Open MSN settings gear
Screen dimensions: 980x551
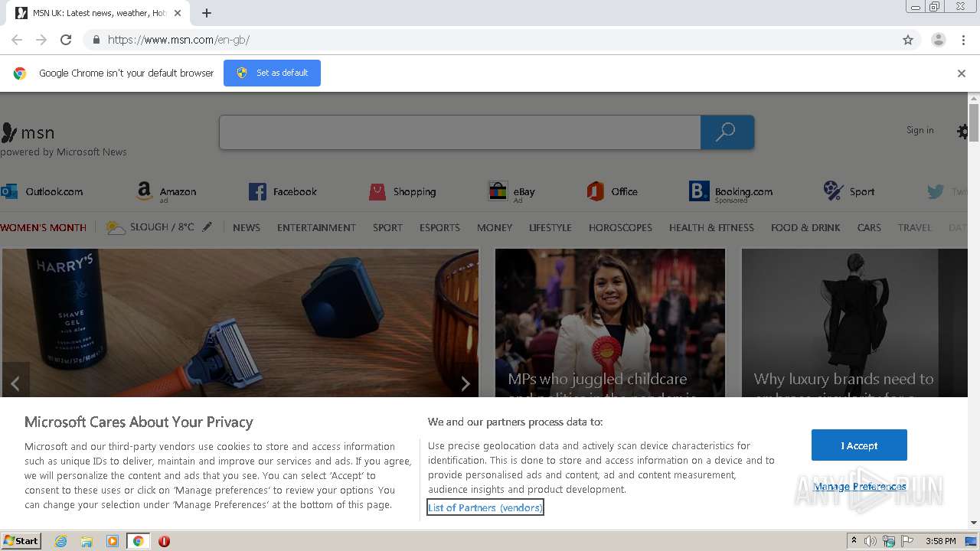point(963,132)
